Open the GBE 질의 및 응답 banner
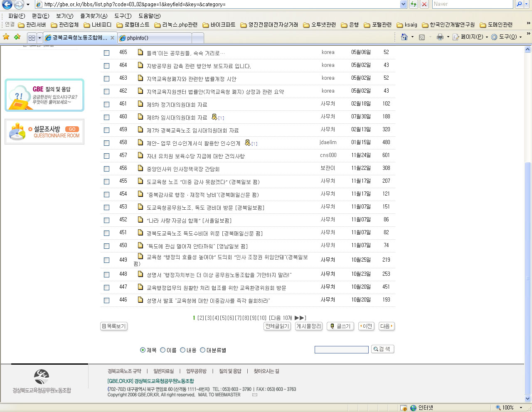Viewport: 532px width, 412px height. coord(44,95)
